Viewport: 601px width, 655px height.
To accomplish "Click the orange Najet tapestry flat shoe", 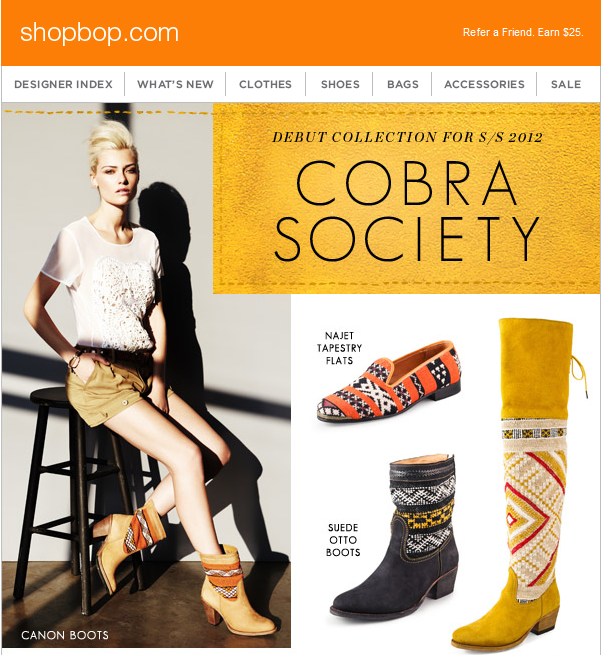I will [x=388, y=381].
